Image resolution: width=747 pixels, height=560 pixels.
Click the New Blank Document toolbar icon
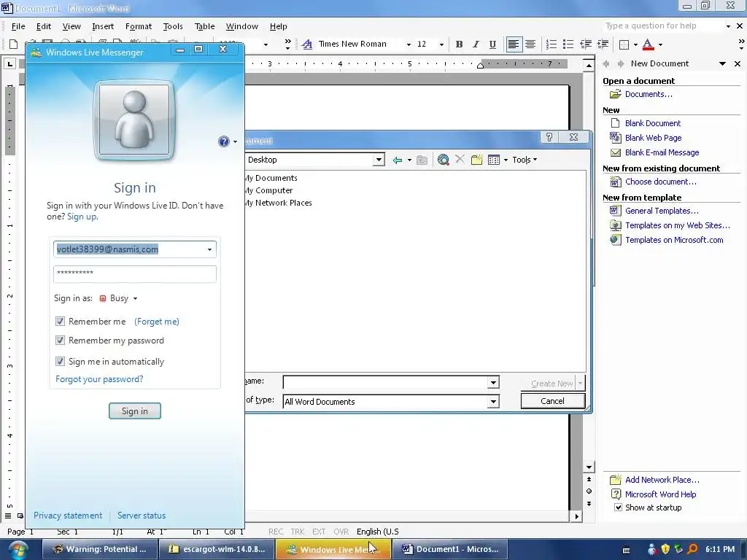[13, 44]
